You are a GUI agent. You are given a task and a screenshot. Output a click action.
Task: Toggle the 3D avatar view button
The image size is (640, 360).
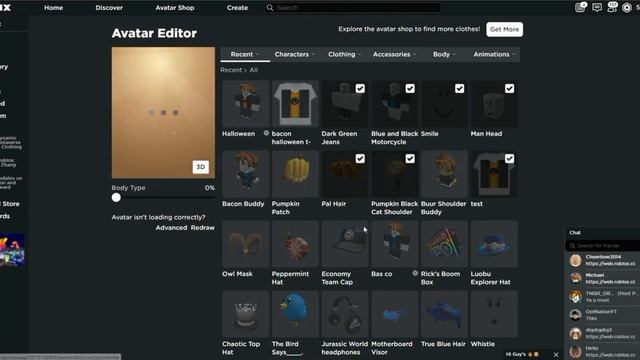click(200, 167)
